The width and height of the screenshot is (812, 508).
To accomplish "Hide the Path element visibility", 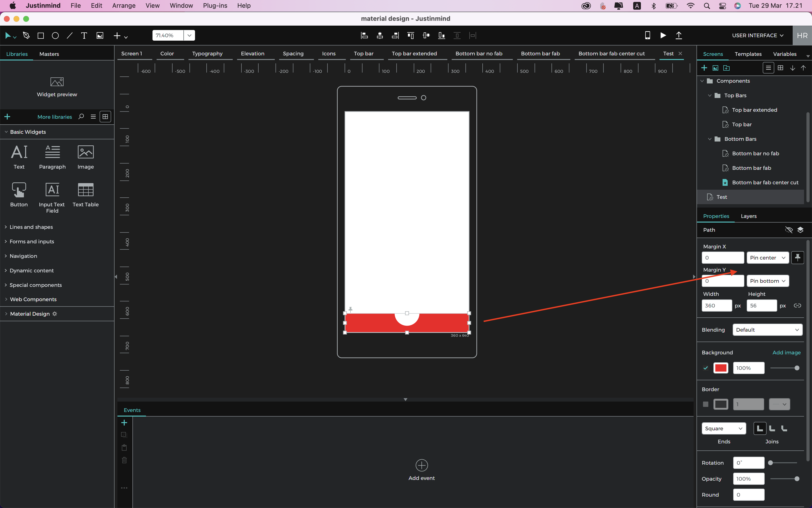I will [789, 230].
